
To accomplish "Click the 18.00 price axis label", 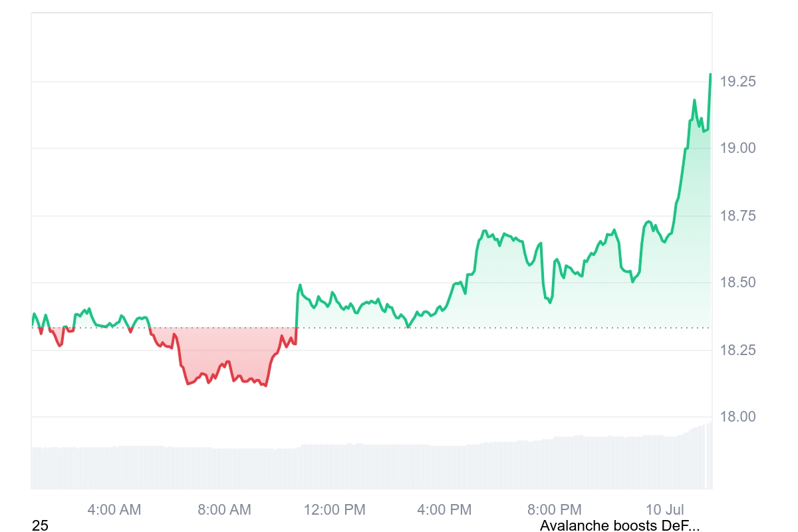I will click(738, 417).
